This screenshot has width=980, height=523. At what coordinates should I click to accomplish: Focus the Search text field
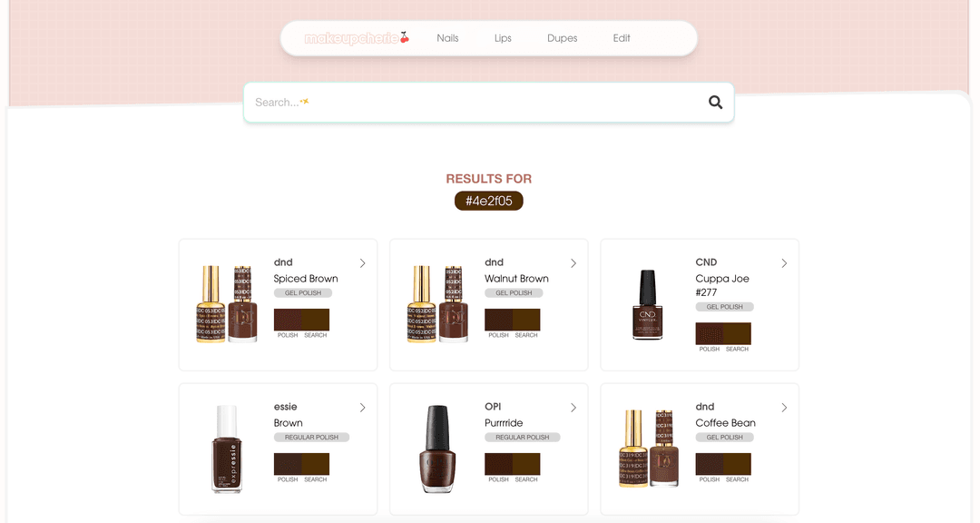(472, 103)
